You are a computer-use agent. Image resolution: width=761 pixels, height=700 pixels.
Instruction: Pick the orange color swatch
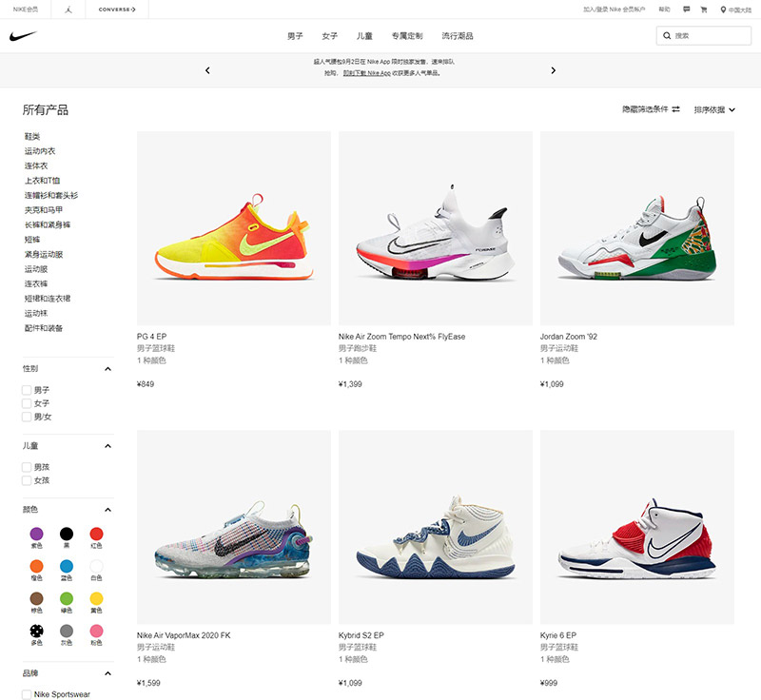click(x=36, y=566)
